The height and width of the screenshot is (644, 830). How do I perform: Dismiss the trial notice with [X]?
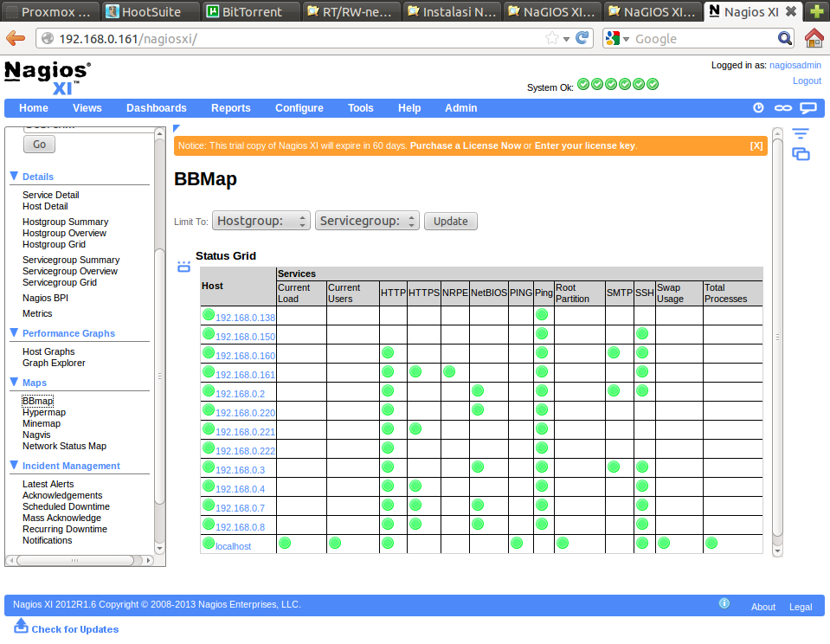(756, 145)
